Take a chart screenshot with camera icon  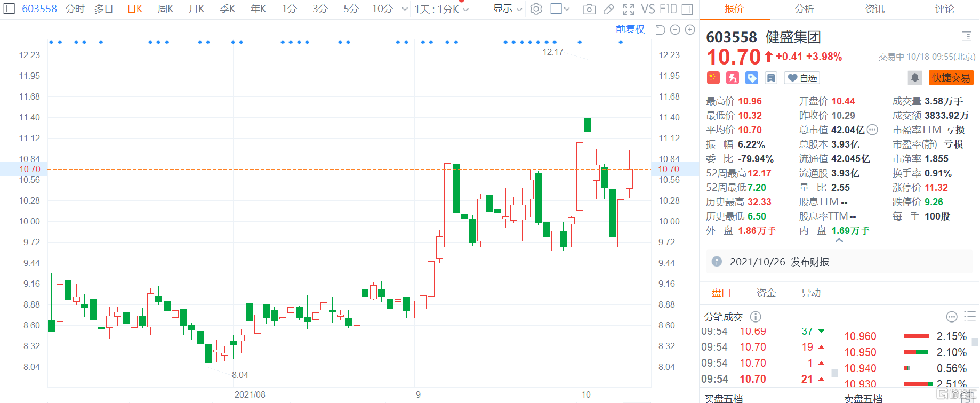click(589, 9)
